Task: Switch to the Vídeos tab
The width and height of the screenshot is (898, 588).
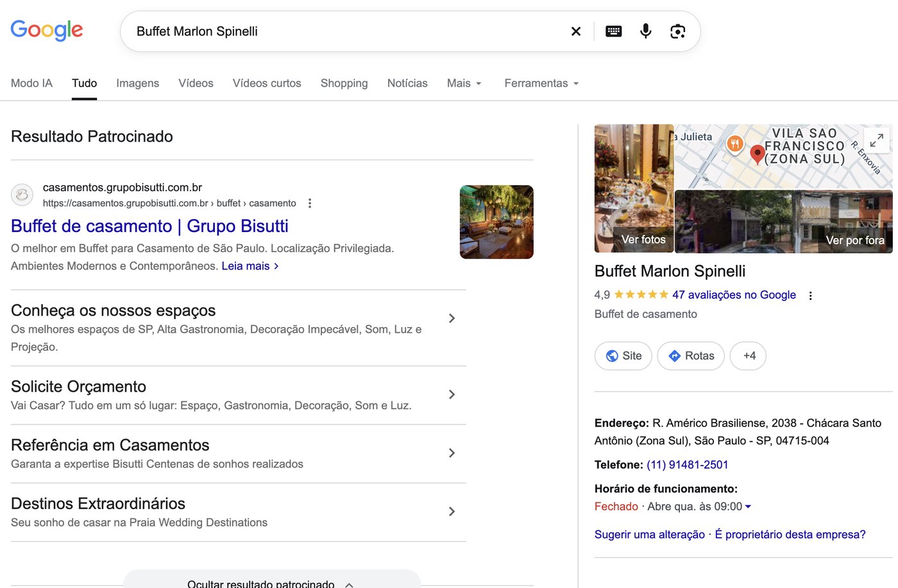Action: pyautogui.click(x=196, y=83)
